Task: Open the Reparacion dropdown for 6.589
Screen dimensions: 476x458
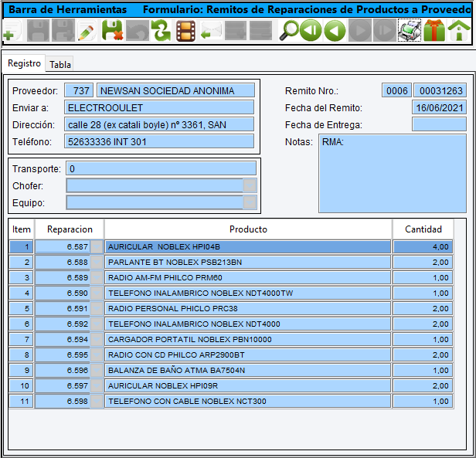Action: pos(97,278)
